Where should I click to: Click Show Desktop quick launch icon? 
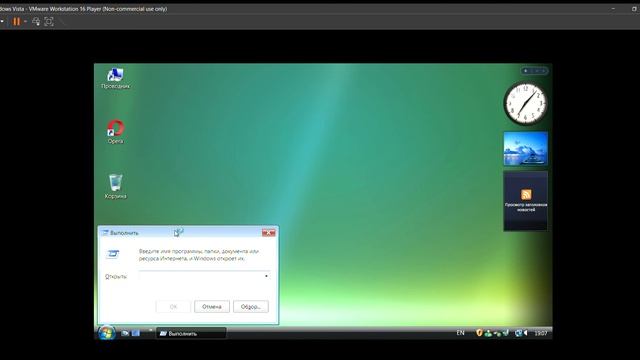tap(125, 333)
